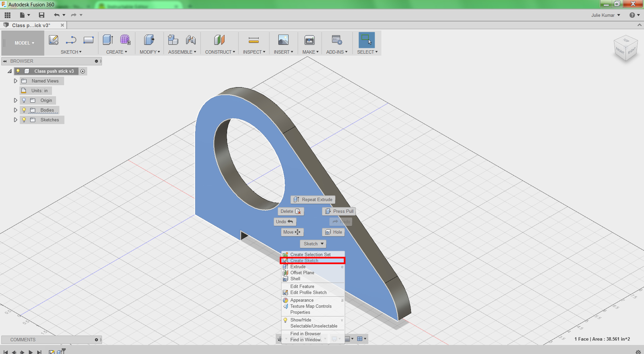Select the Press Pull command in marking menu
The height and width of the screenshot is (354, 644).
(x=339, y=211)
